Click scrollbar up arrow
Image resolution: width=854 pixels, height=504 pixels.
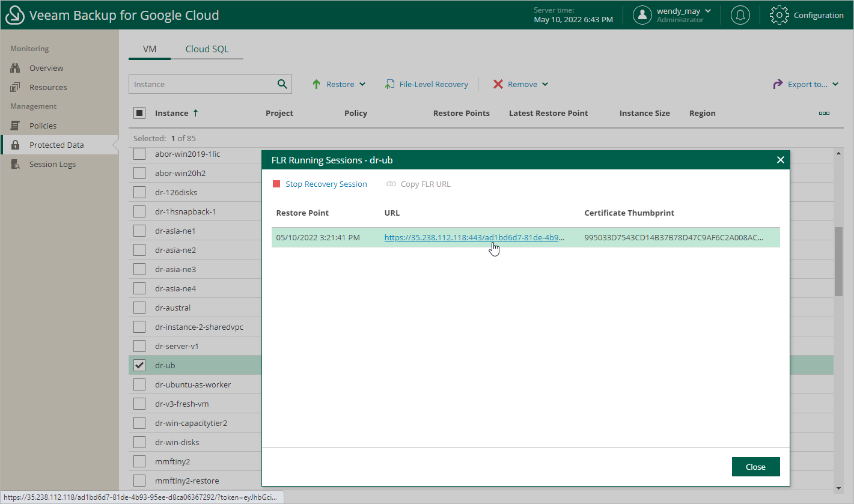(x=838, y=154)
